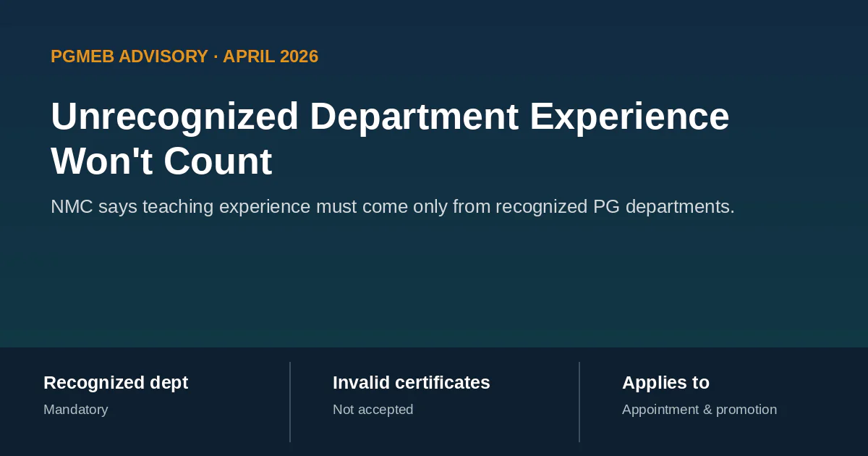
Task: Click the Recognized dept heading
Action: pos(116,383)
